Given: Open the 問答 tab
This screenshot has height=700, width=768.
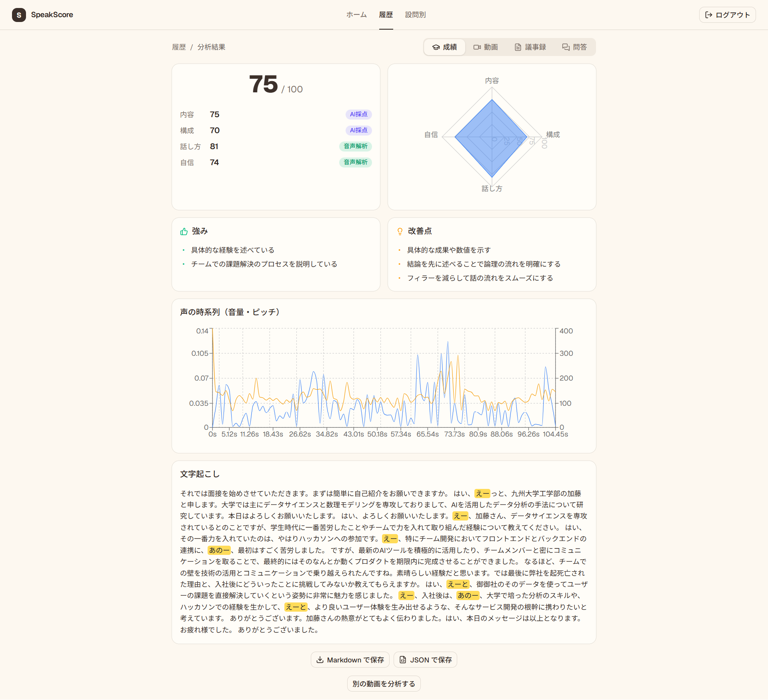Looking at the screenshot, I should point(574,47).
